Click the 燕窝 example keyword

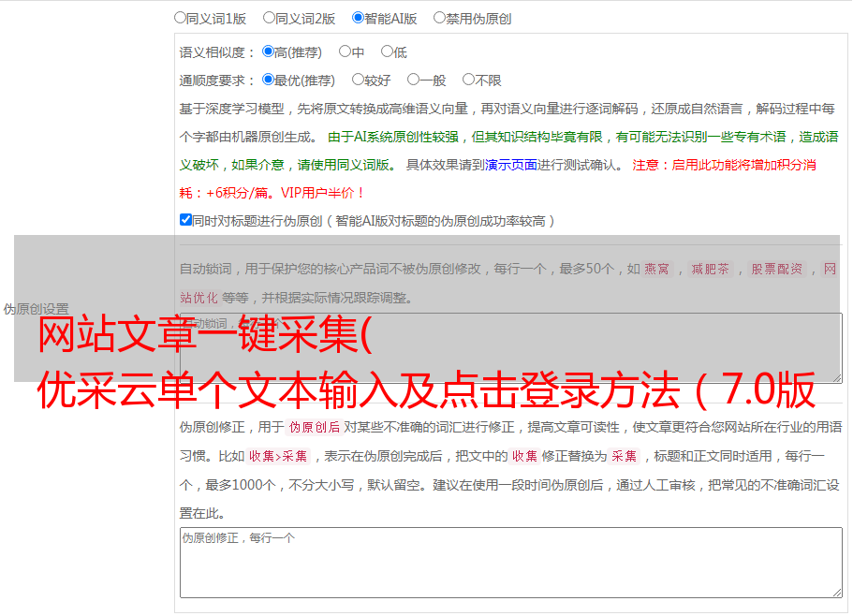[x=656, y=269]
